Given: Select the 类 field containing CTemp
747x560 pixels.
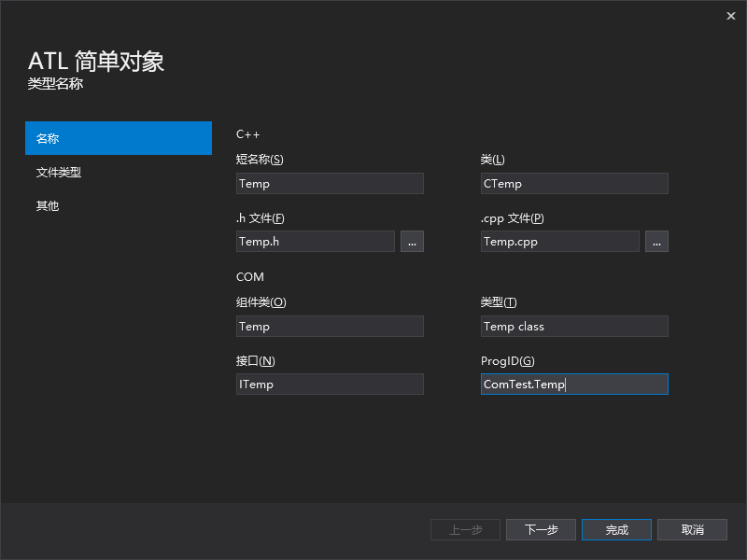Looking at the screenshot, I should (574, 183).
